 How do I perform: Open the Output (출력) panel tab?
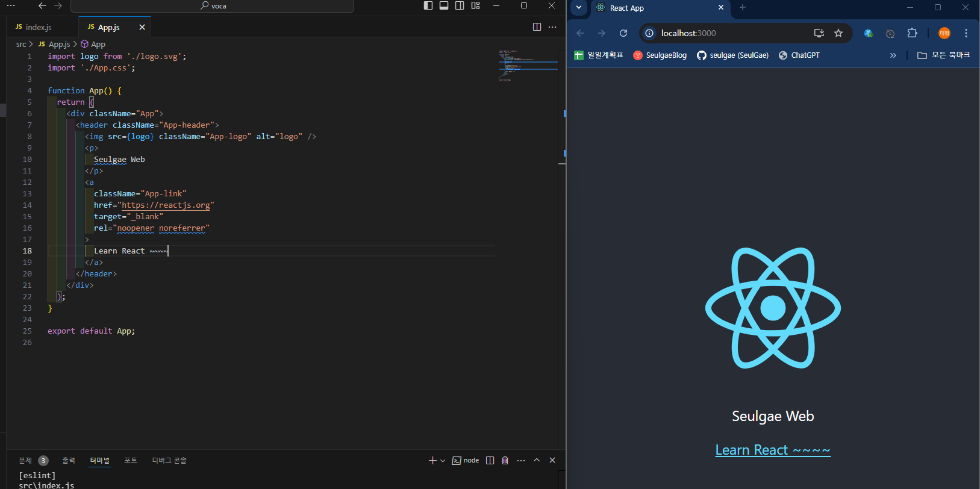(69, 461)
